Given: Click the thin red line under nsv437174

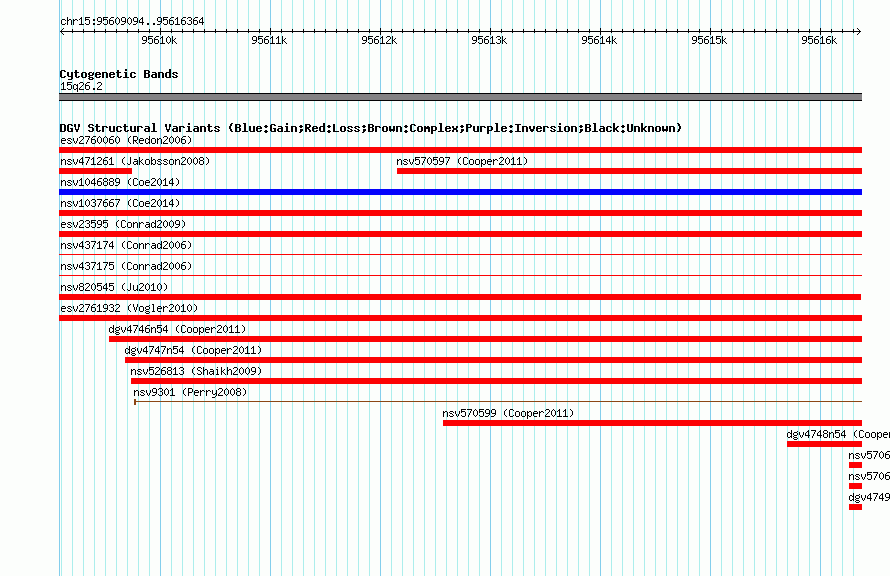Looking at the screenshot, I should [460, 255].
